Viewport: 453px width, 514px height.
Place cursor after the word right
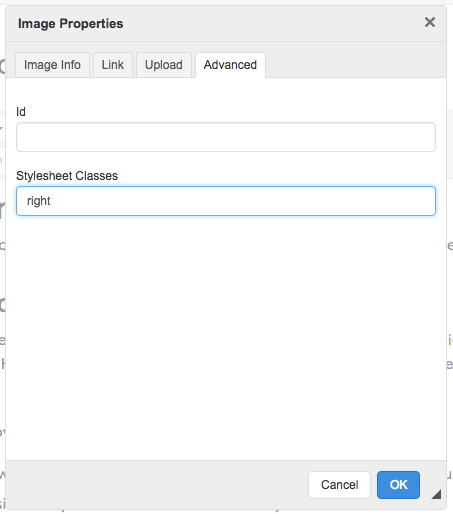[x=51, y=201]
